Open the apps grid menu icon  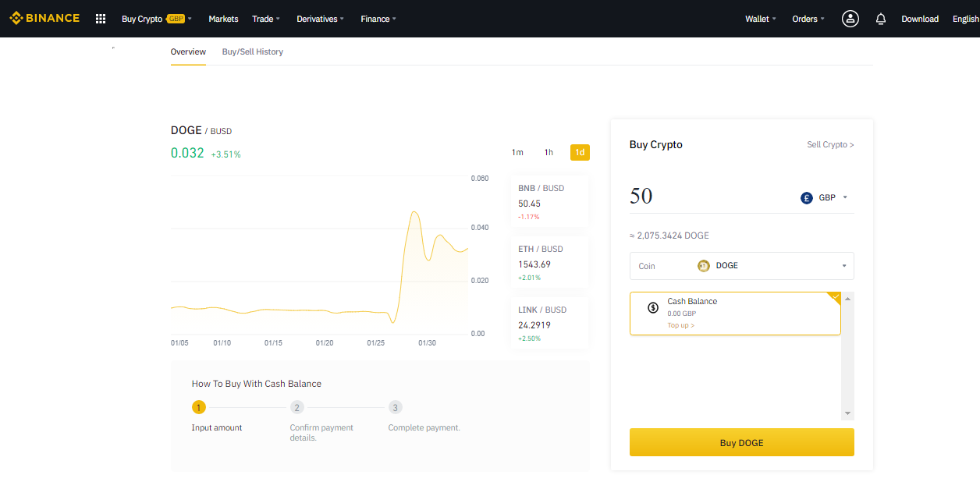[x=101, y=19]
